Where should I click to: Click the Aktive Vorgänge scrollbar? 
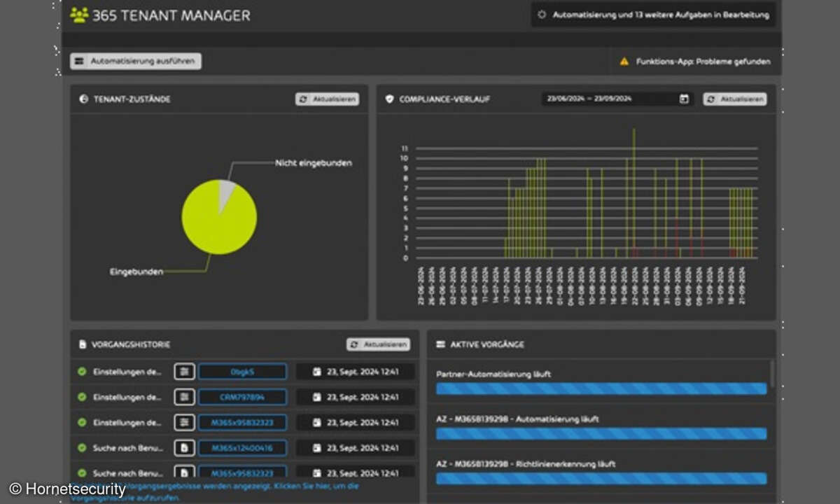click(x=773, y=374)
